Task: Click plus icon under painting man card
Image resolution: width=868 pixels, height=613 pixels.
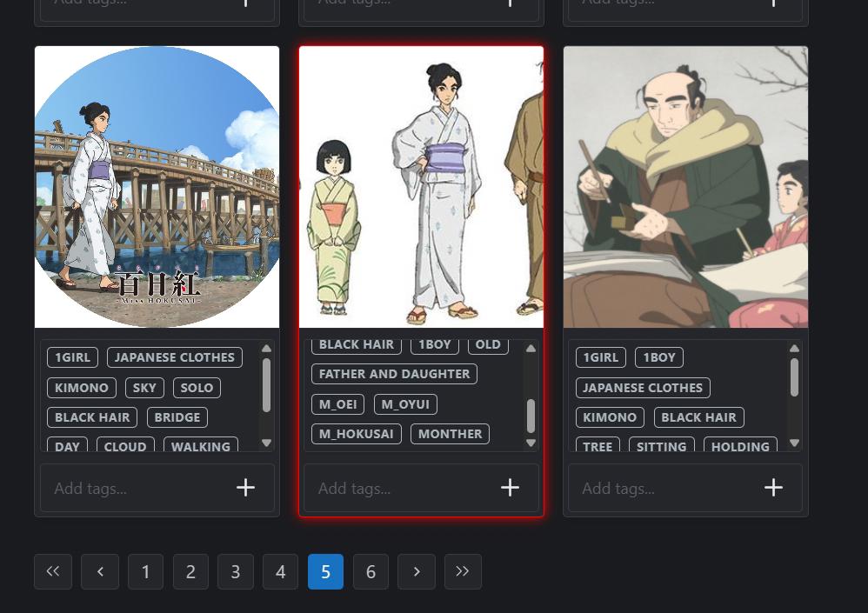Action: point(773,488)
